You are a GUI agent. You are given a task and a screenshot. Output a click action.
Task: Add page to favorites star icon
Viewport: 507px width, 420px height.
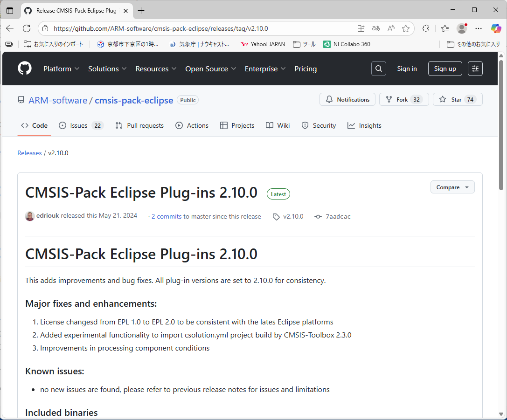coord(406,28)
